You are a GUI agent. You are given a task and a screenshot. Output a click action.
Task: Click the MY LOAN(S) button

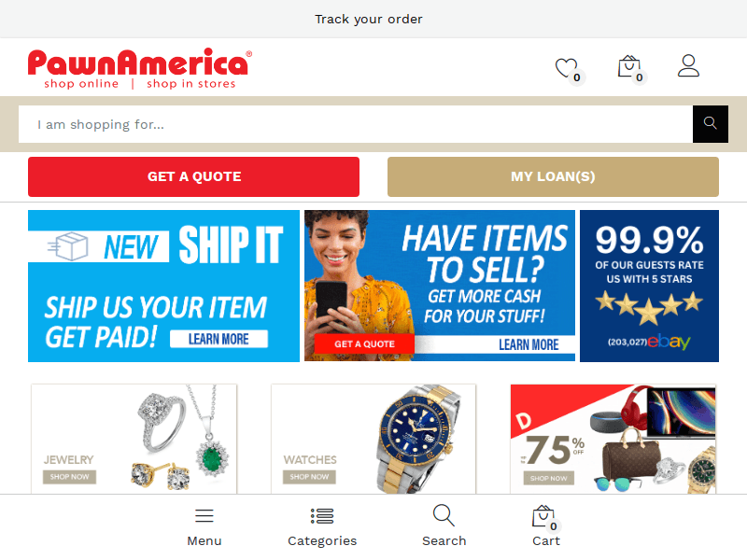[x=553, y=176]
